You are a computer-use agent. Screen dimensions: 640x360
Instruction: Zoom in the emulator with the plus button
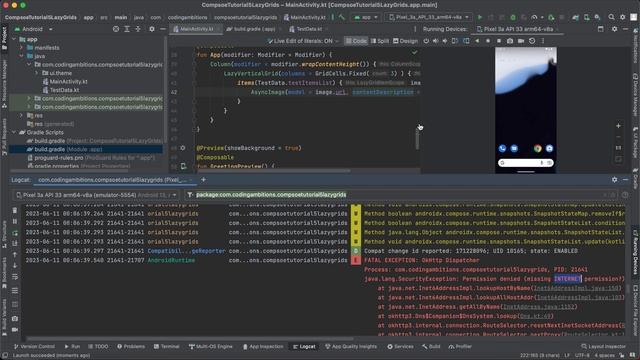(x=618, y=126)
